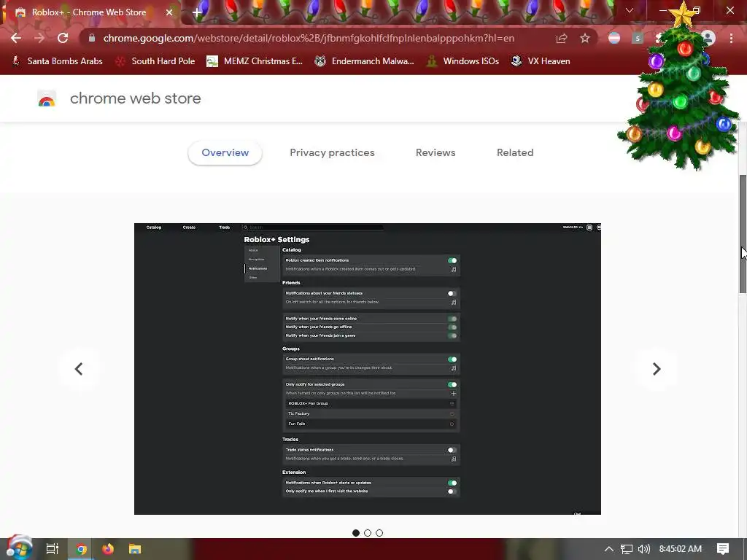
Task: Open the volume speaker tray icon
Action: coord(643,549)
